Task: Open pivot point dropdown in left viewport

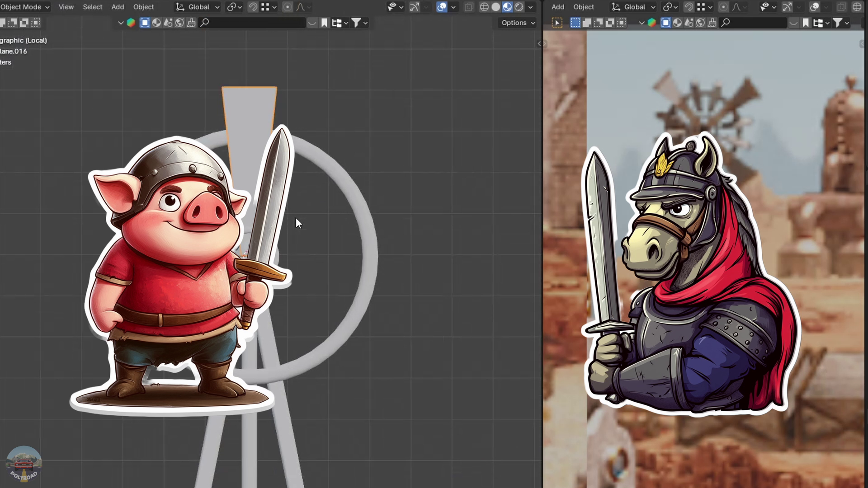Action: [234, 7]
